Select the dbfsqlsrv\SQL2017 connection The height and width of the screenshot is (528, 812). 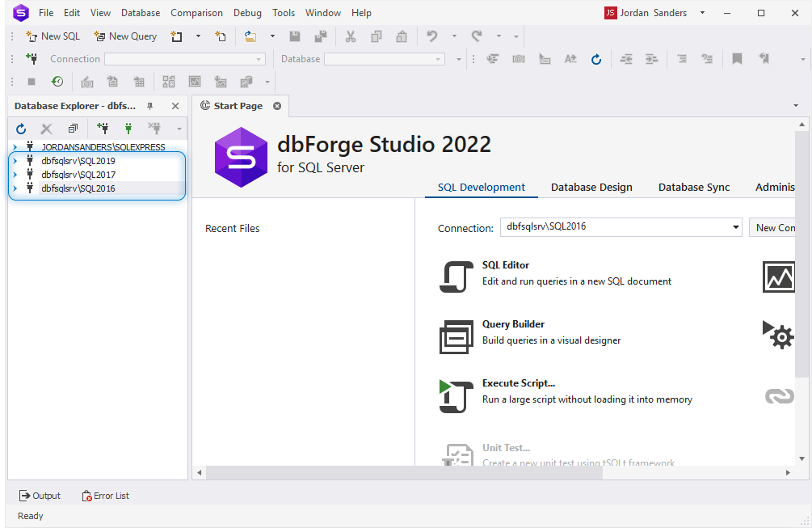78,175
